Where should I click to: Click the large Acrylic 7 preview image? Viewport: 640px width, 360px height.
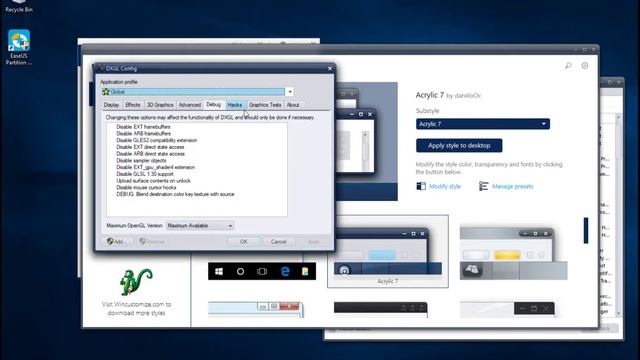[366, 141]
